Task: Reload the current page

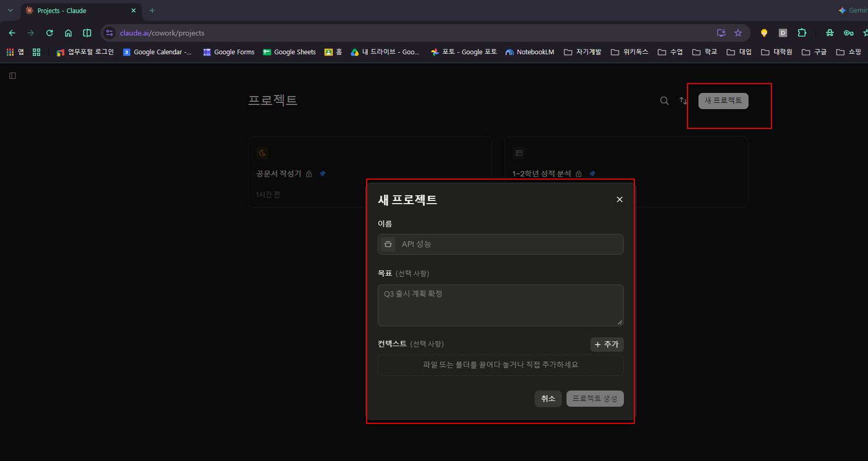Action: [50, 33]
